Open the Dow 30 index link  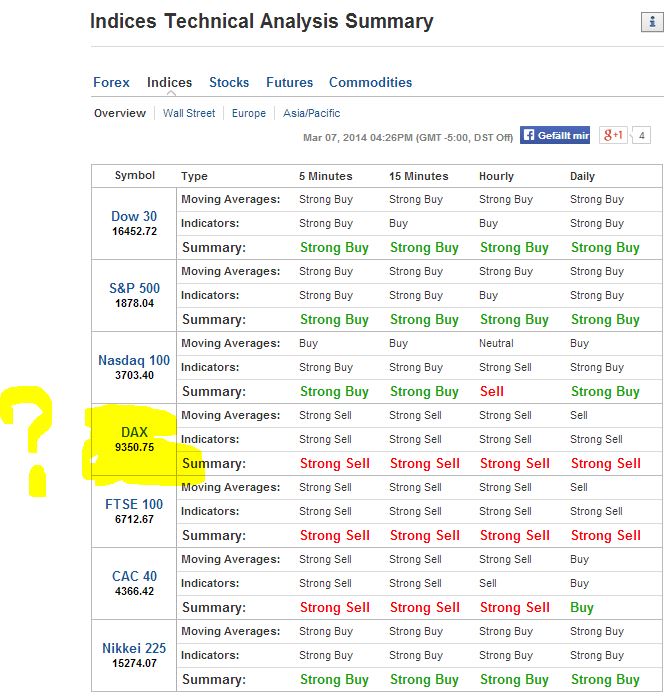[134, 216]
